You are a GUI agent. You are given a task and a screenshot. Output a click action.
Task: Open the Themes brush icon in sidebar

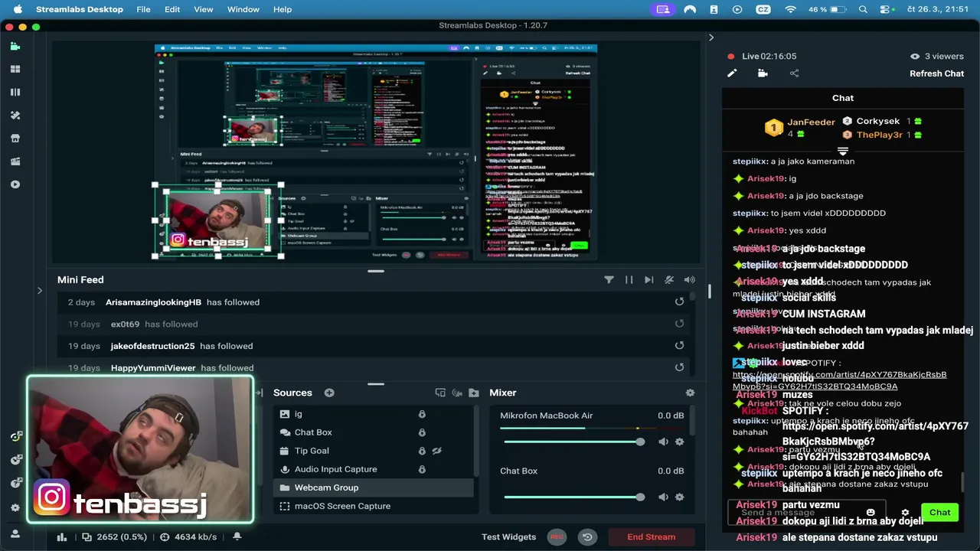click(15, 115)
